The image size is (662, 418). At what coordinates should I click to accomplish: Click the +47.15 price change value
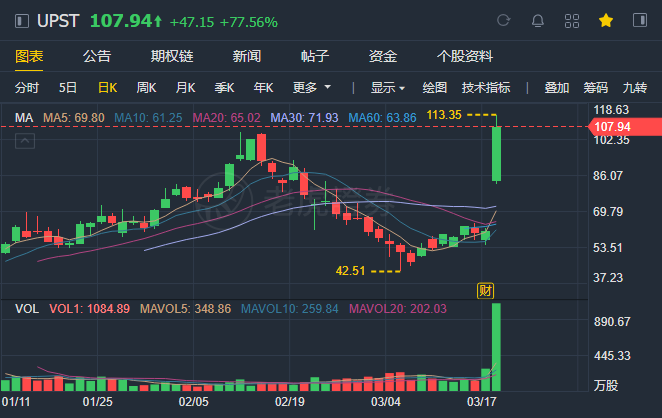[192, 22]
